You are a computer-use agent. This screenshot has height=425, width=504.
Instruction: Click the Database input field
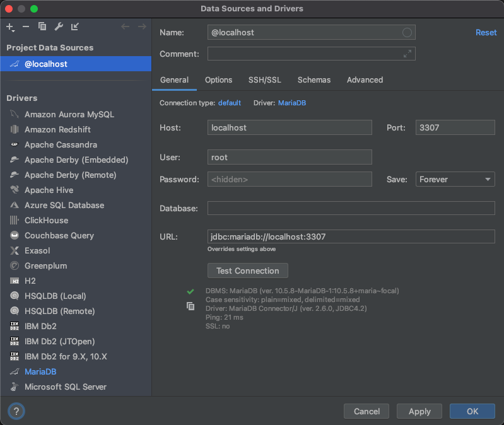(351, 208)
